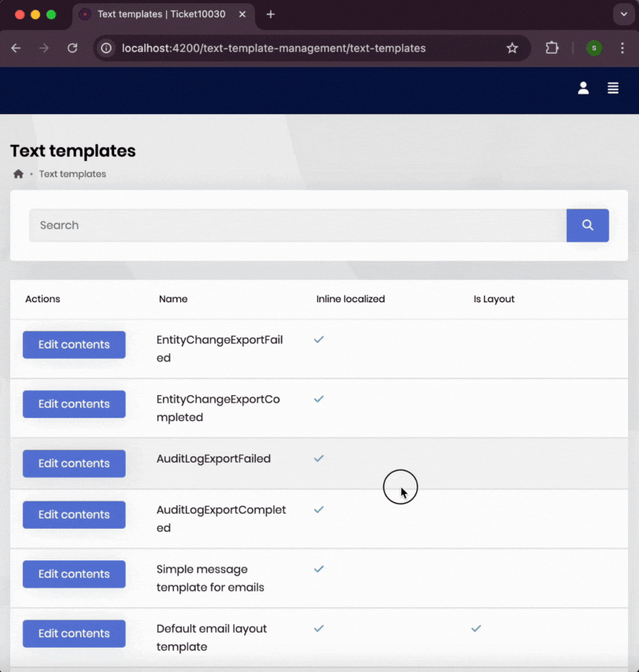
Task: Select the Text templates browser tab
Action: [157, 14]
